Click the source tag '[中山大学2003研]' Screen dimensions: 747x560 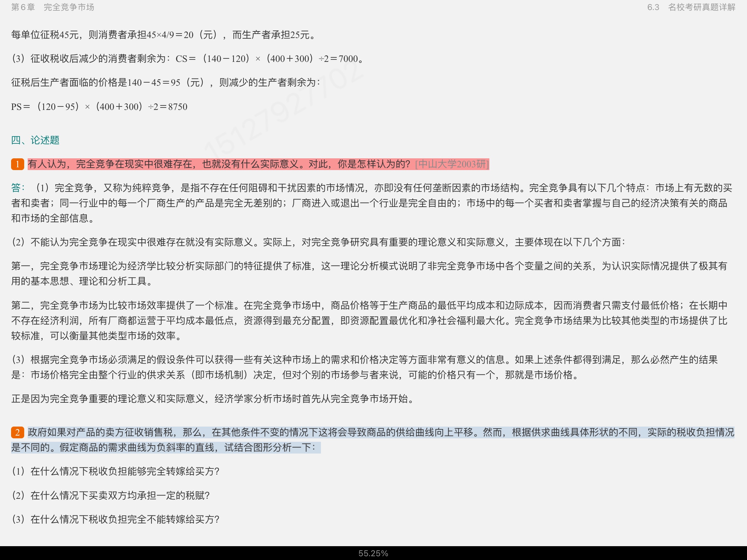[452, 164]
